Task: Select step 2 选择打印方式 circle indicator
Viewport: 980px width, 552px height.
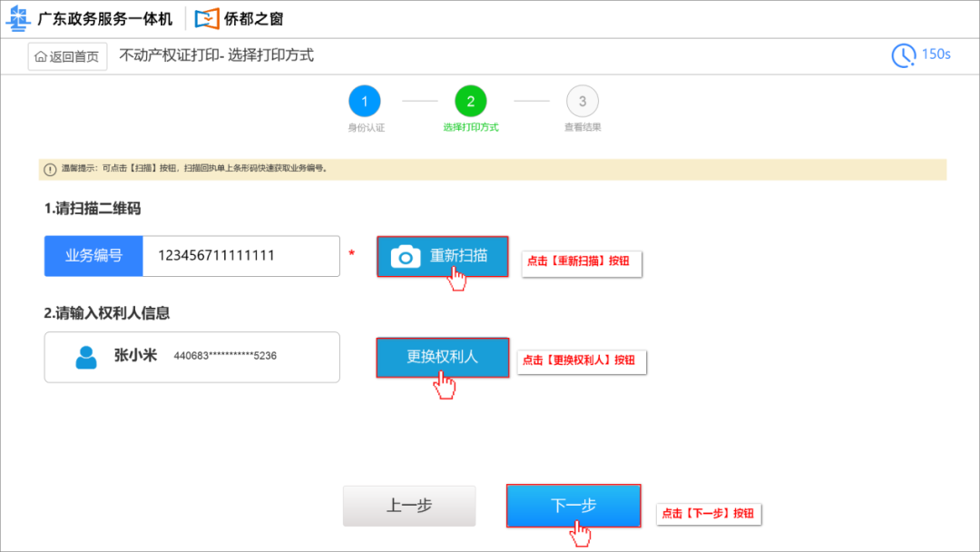Action: point(470,101)
